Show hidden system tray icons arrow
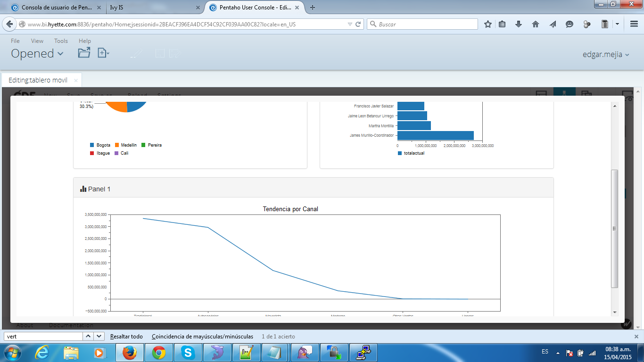644x362 pixels. 558,353
